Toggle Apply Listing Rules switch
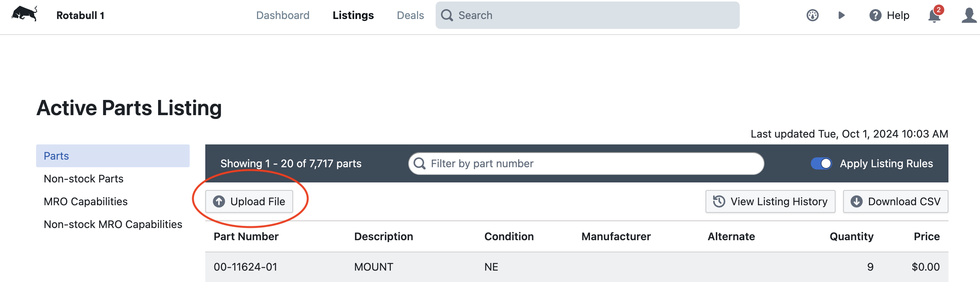 tap(821, 164)
